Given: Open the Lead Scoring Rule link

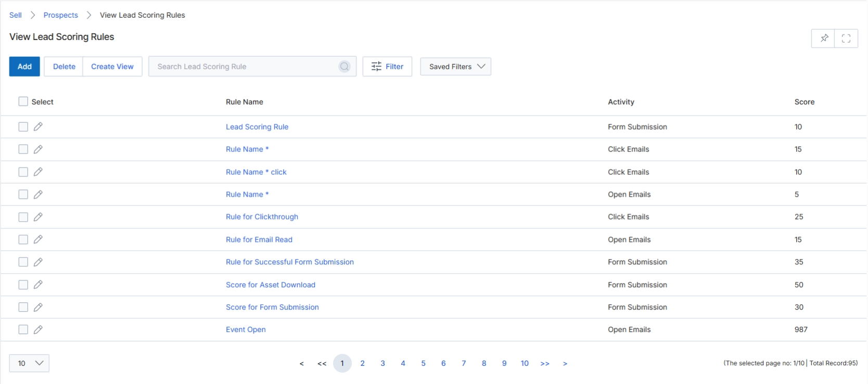Looking at the screenshot, I should [257, 127].
